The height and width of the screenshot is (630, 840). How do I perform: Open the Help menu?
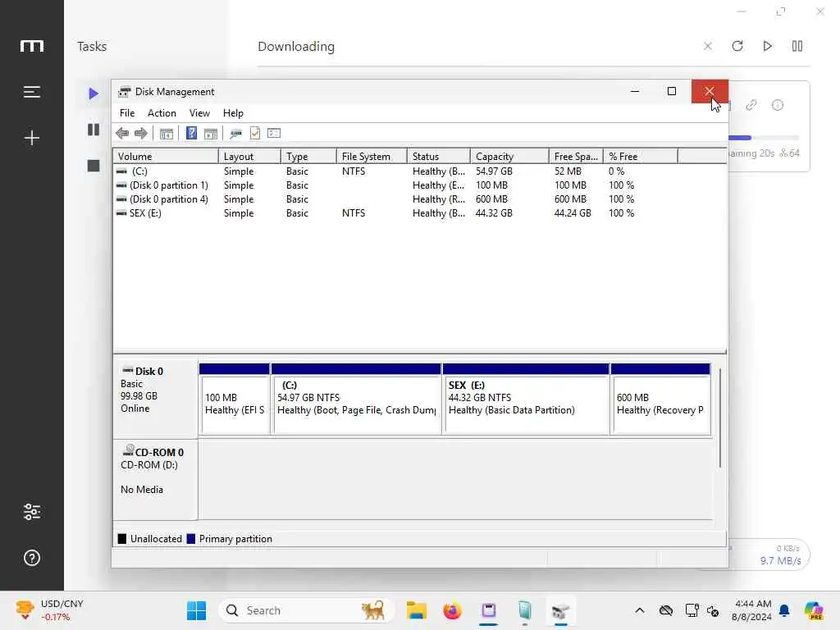233,113
